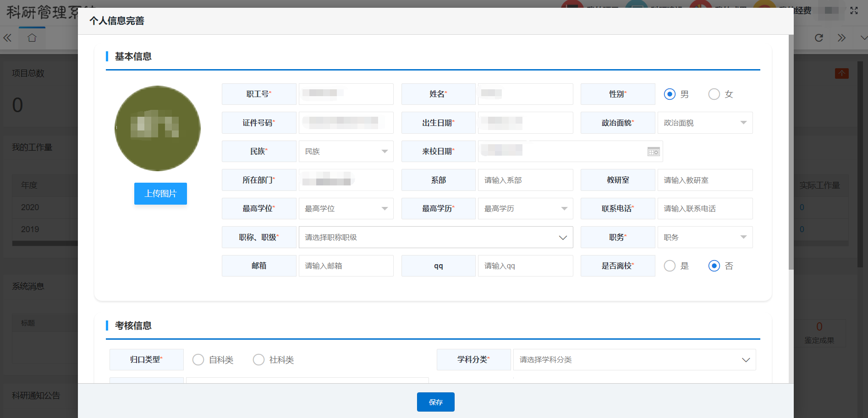Click the profile avatar photo
Viewport: 868px width, 418px height.
158,128
